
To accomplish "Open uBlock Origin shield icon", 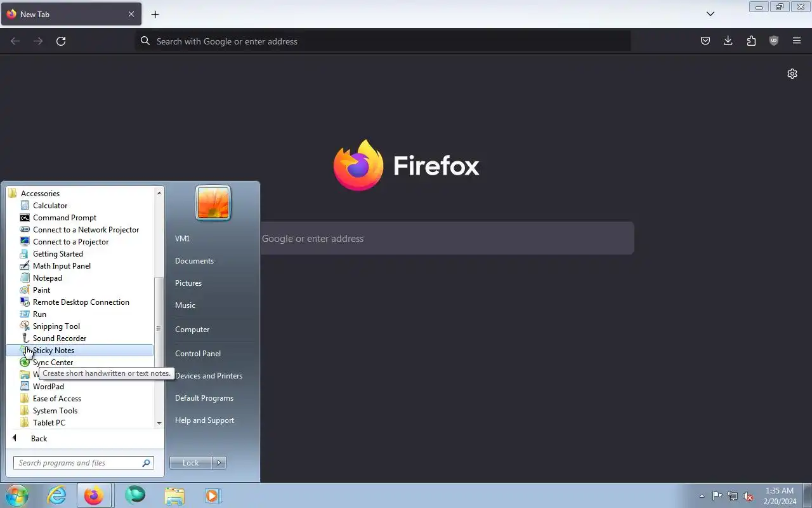I will [774, 41].
